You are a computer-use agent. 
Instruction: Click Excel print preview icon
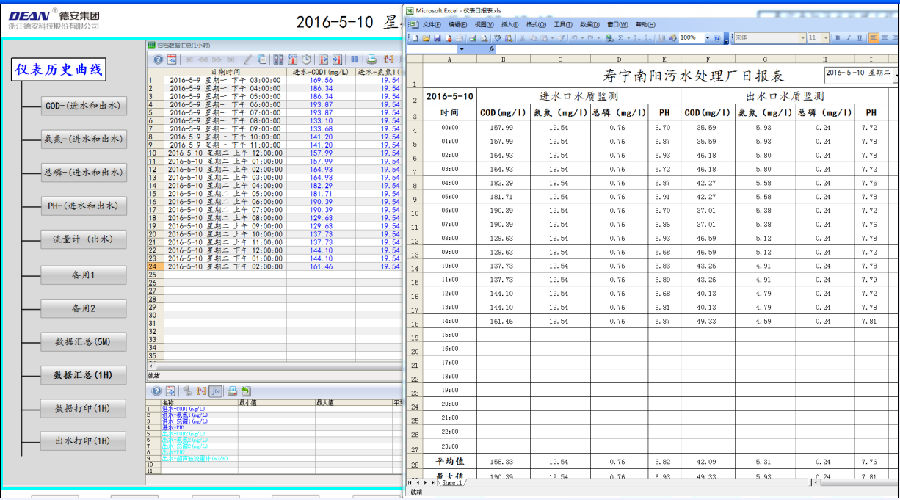coord(484,38)
